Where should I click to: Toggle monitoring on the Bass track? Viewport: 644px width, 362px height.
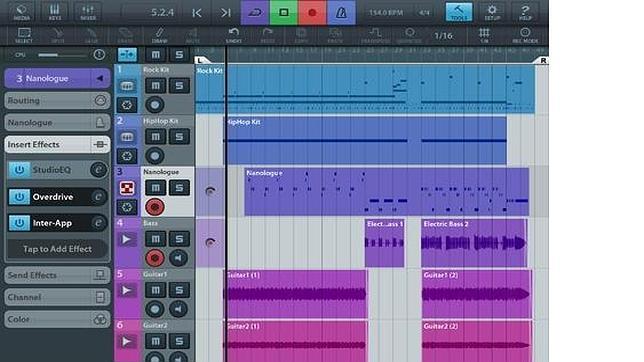coord(178,258)
